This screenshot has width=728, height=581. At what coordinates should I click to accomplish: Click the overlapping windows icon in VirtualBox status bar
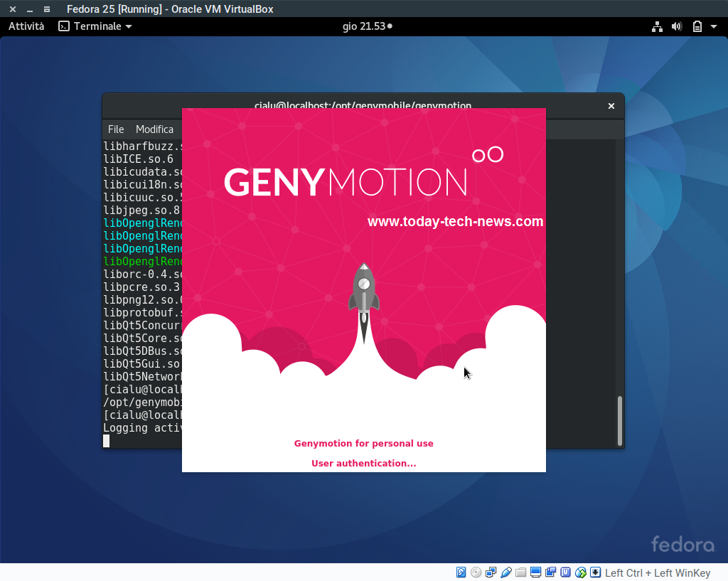(551, 572)
